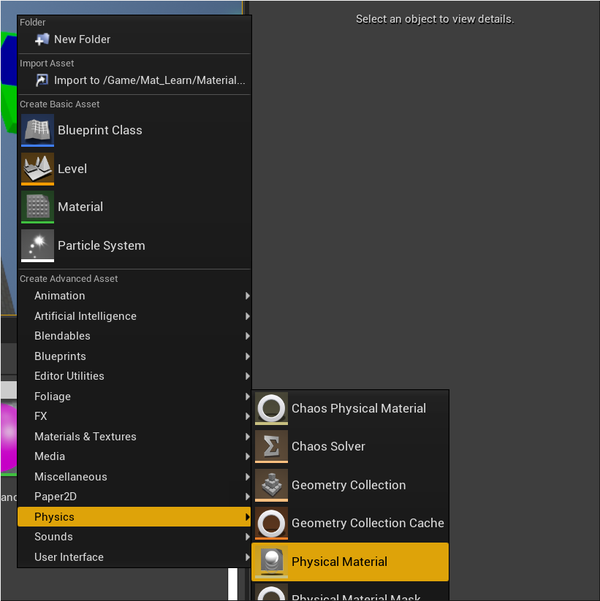Open the Blendables submenu
Screen dimensions: 600x601
point(134,336)
